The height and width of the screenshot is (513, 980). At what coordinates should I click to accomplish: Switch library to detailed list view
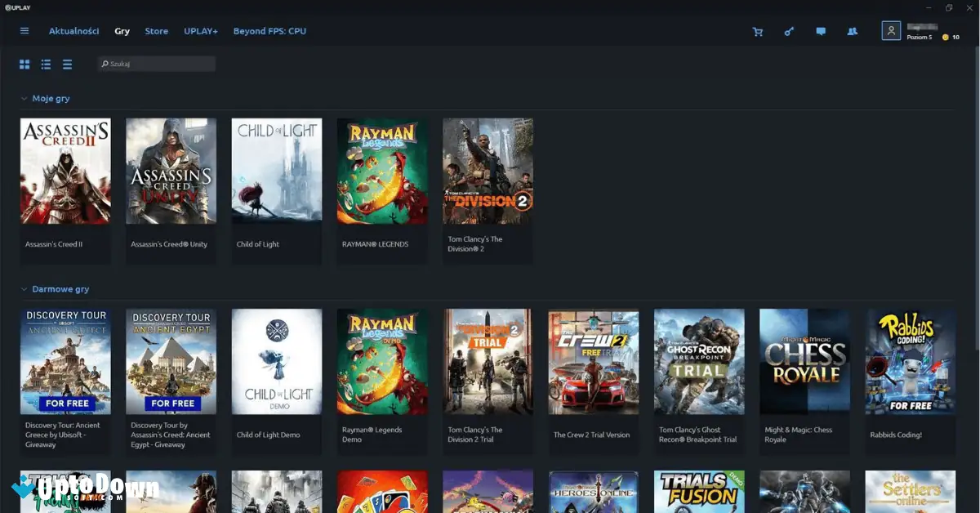pos(46,64)
